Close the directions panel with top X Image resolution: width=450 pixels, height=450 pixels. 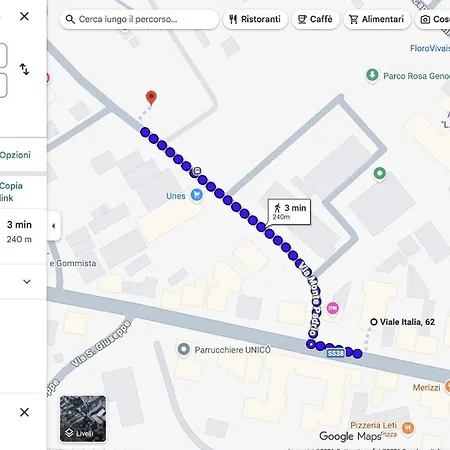pyautogui.click(x=24, y=16)
